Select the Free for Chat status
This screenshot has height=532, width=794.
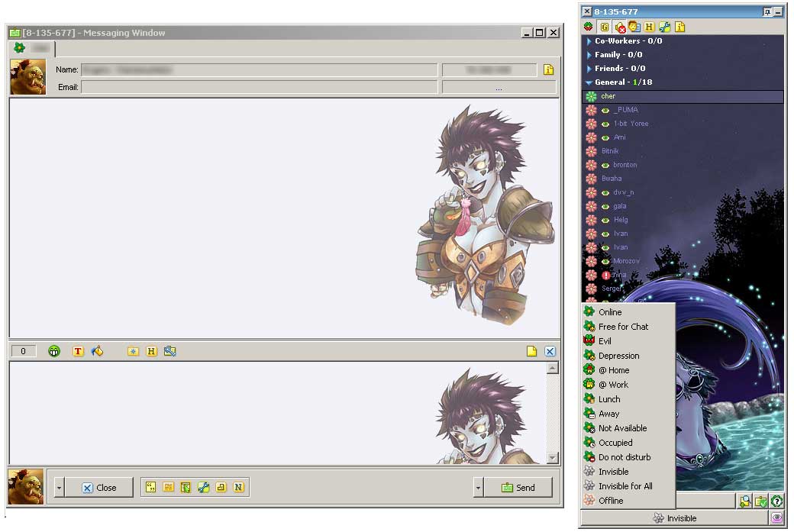pos(623,327)
